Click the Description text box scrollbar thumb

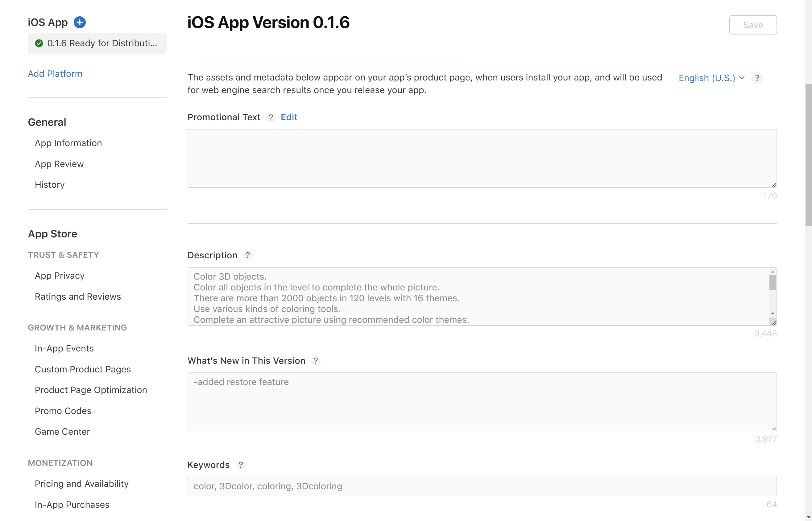773,283
